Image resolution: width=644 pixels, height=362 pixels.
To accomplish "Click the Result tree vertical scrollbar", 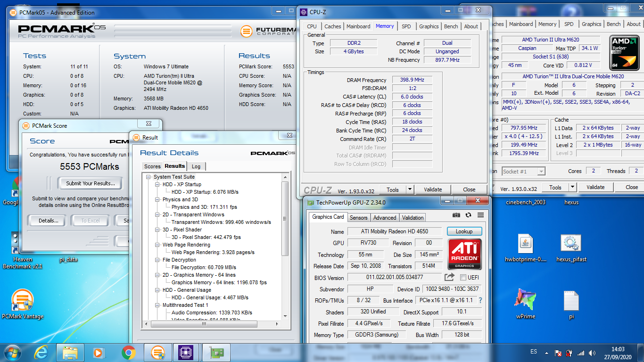I will click(x=285, y=219).
